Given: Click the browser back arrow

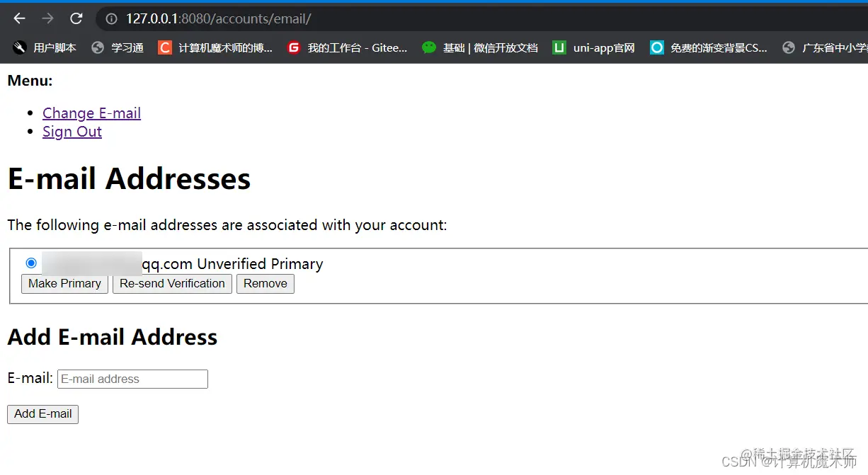Looking at the screenshot, I should click(x=19, y=18).
